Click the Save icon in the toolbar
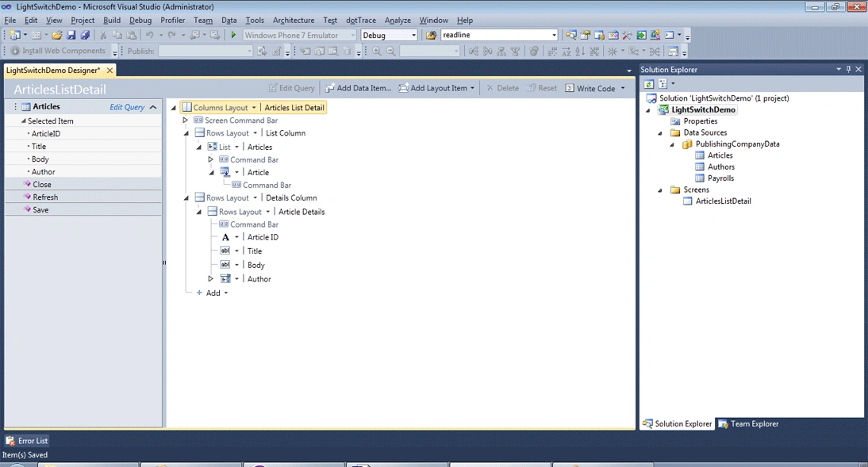This screenshot has height=467, width=868. 71,35
